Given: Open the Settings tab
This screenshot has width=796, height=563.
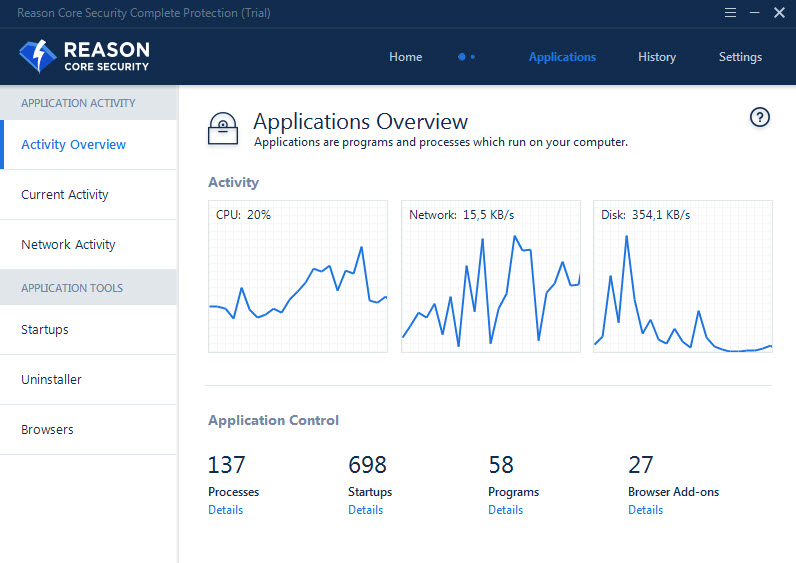Looking at the screenshot, I should [740, 57].
